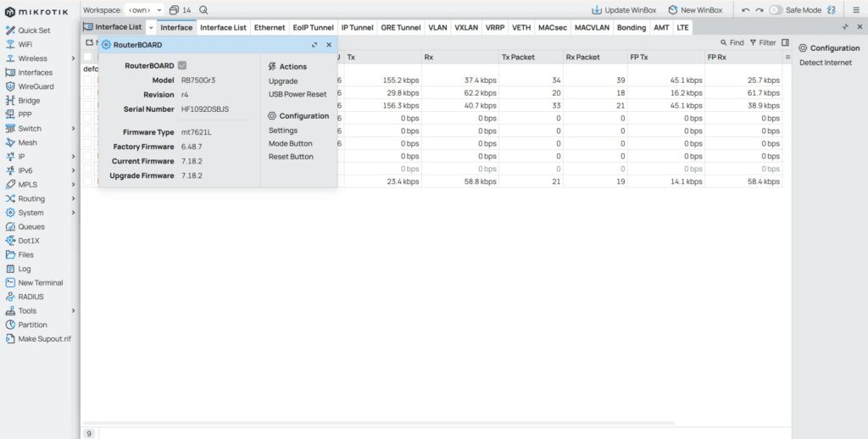Viewport: 868px width, 439px height.
Task: Open the Workspace dropdown
Action: (144, 10)
